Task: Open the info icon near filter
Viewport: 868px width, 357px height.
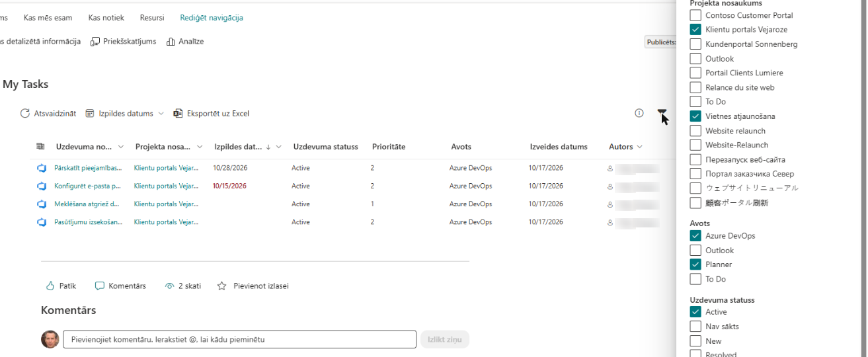Action: (639, 113)
